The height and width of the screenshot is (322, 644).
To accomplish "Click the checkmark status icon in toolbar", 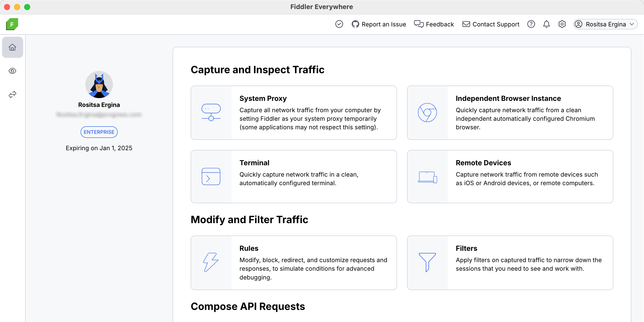I will 339,24.
